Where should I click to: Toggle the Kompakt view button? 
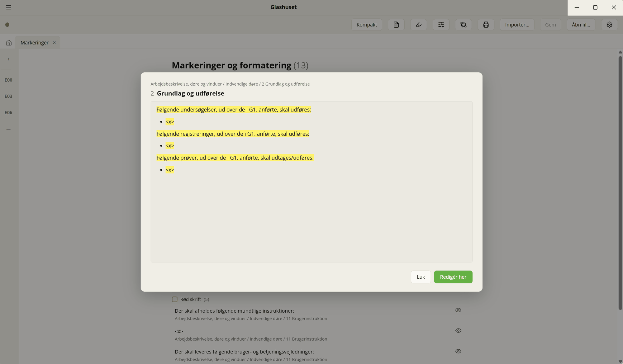pos(367,25)
